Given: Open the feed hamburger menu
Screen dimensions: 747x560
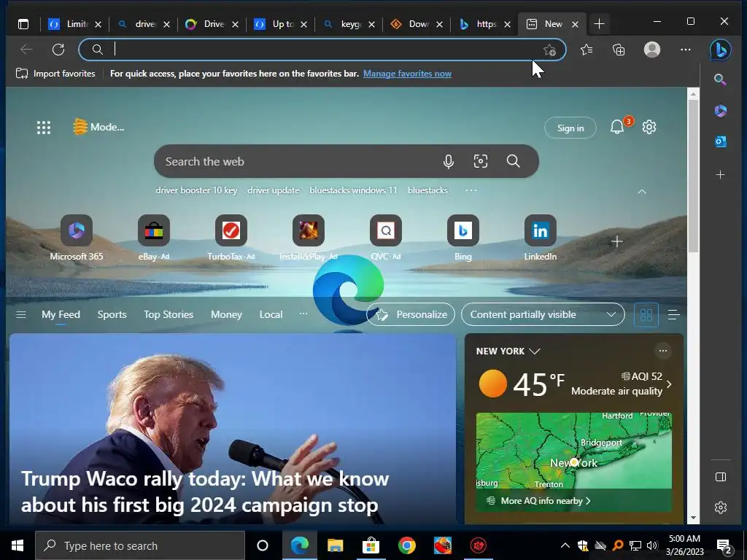Looking at the screenshot, I should (x=21, y=314).
